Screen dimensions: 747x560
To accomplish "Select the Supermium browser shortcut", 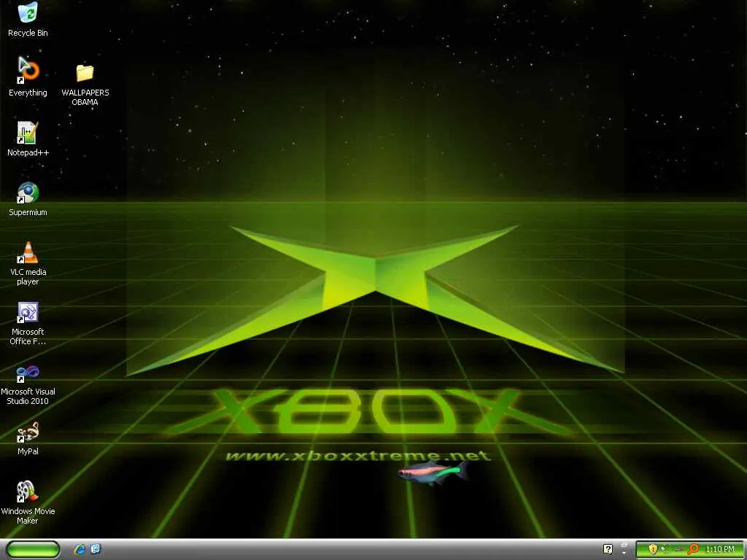I will click(28, 198).
